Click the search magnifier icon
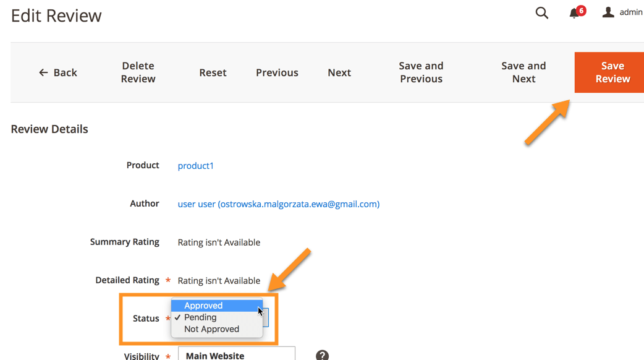This screenshot has height=360, width=644. coord(542,13)
